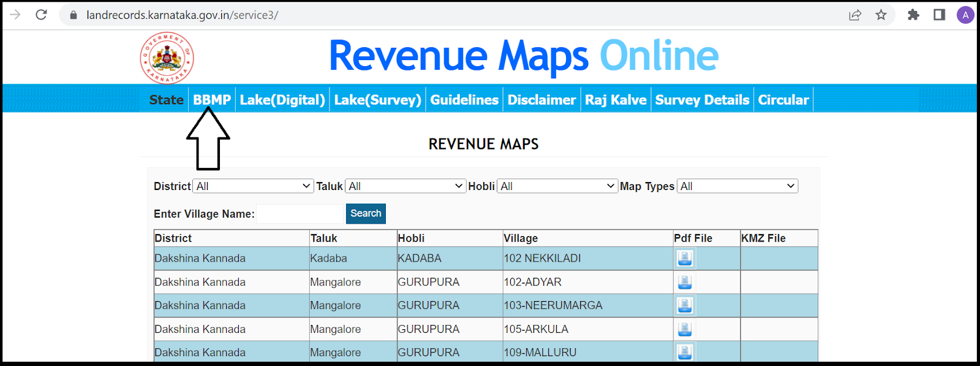The image size is (980, 366).
Task: Toggle browser side panel icon
Action: click(x=939, y=15)
